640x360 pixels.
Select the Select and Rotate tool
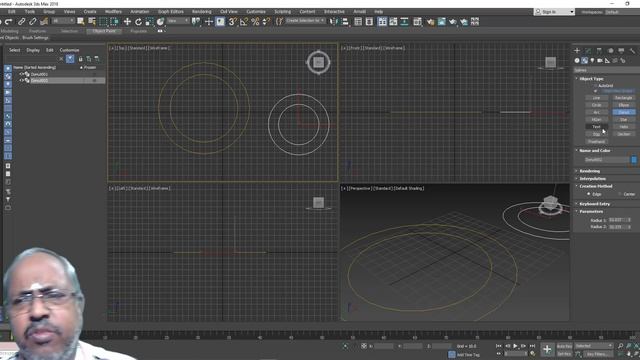138,22
